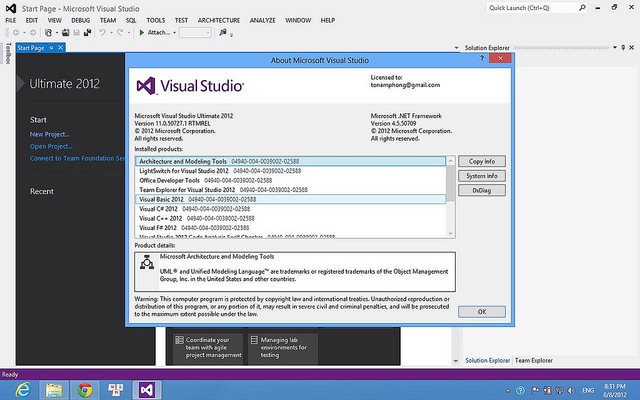Click the volume speaker tray icon

coord(571,391)
